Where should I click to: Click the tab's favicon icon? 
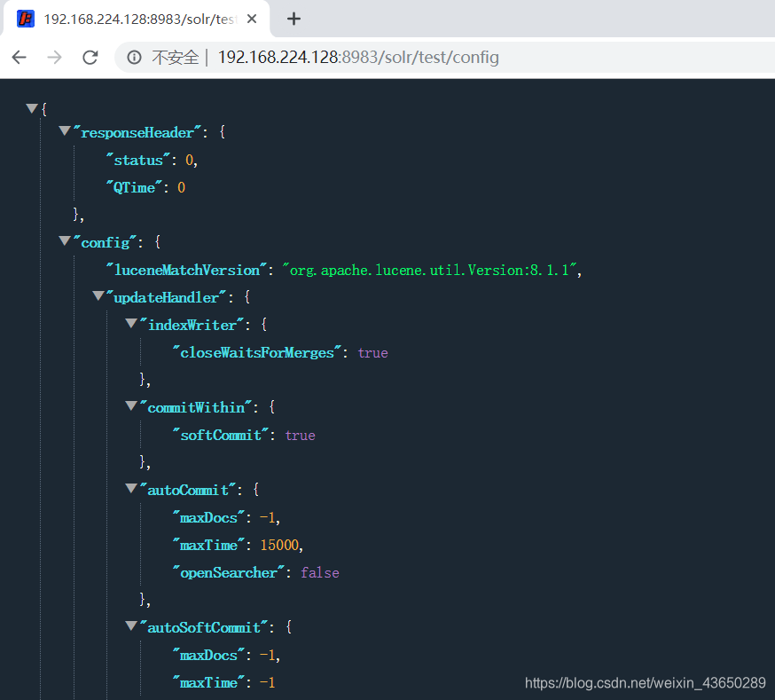click(25, 19)
